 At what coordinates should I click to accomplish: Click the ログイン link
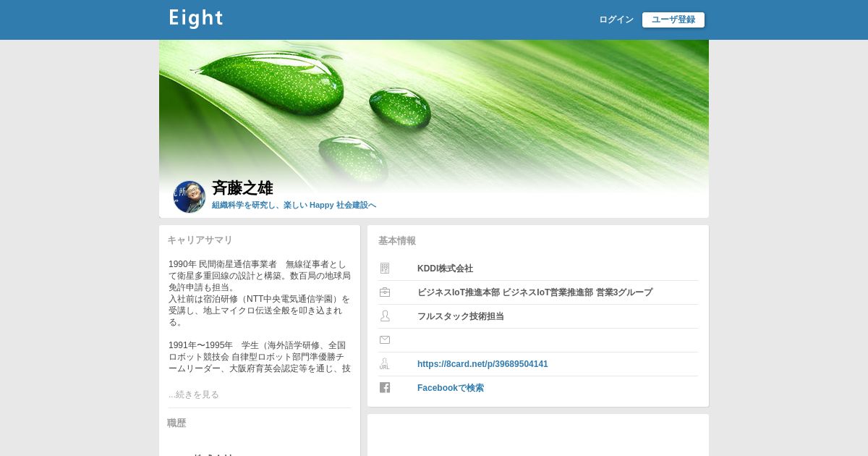(x=616, y=20)
